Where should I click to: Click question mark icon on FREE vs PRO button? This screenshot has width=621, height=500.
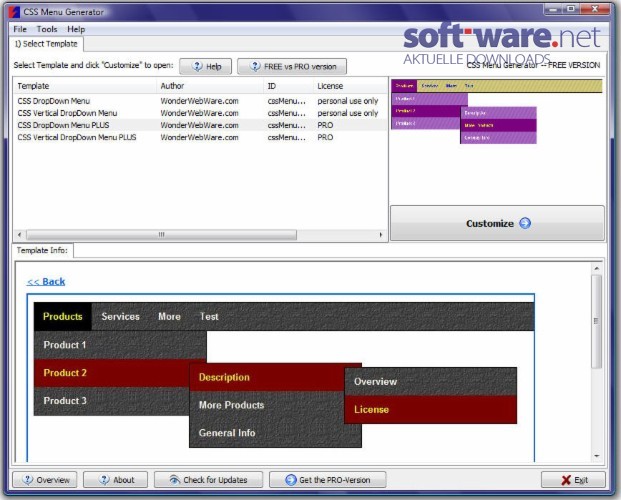pyautogui.click(x=255, y=67)
